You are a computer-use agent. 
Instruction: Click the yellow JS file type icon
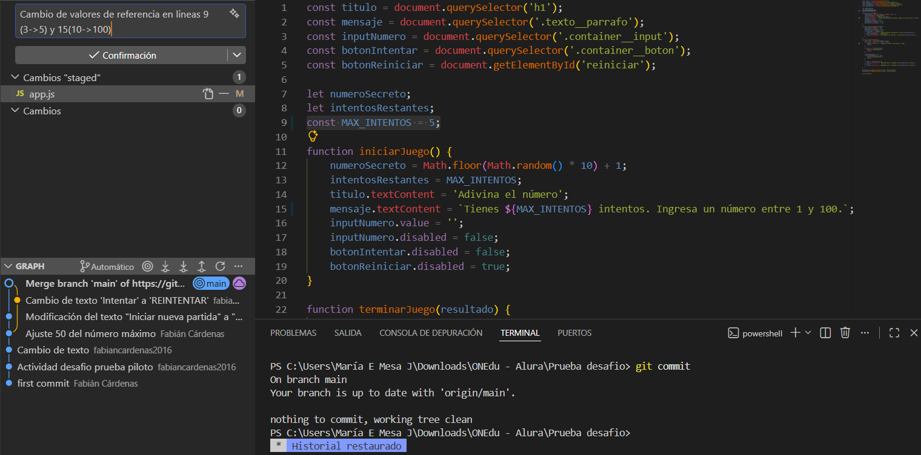click(19, 94)
